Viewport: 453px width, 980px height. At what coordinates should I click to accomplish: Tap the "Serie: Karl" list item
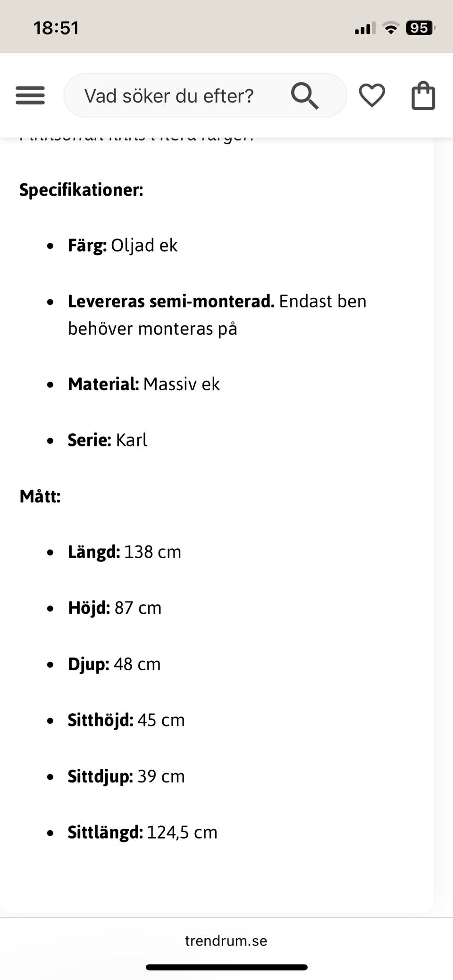[x=108, y=440]
